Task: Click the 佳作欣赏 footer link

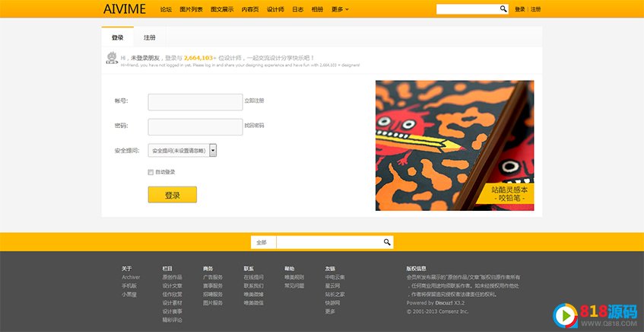Action: [172, 294]
